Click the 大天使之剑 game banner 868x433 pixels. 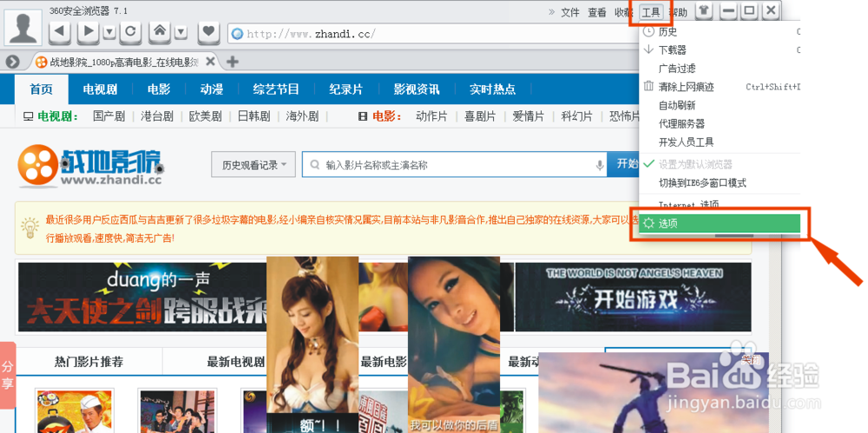point(142,297)
